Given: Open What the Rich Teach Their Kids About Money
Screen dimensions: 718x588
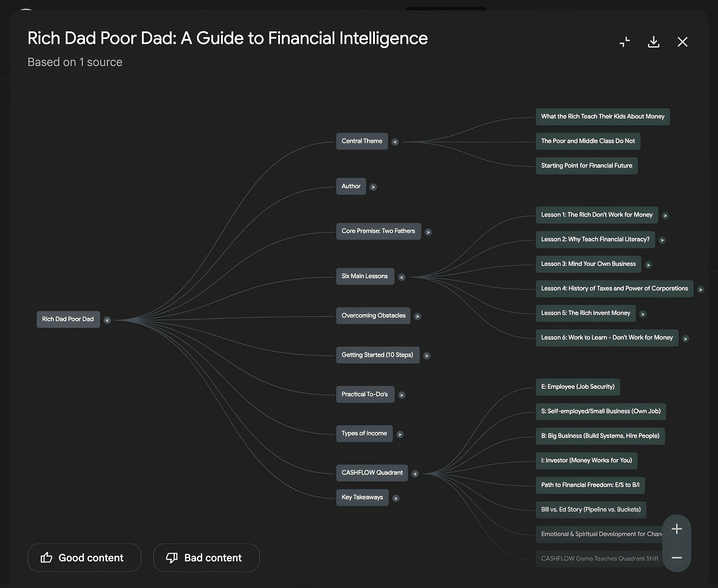Looking at the screenshot, I should (603, 116).
